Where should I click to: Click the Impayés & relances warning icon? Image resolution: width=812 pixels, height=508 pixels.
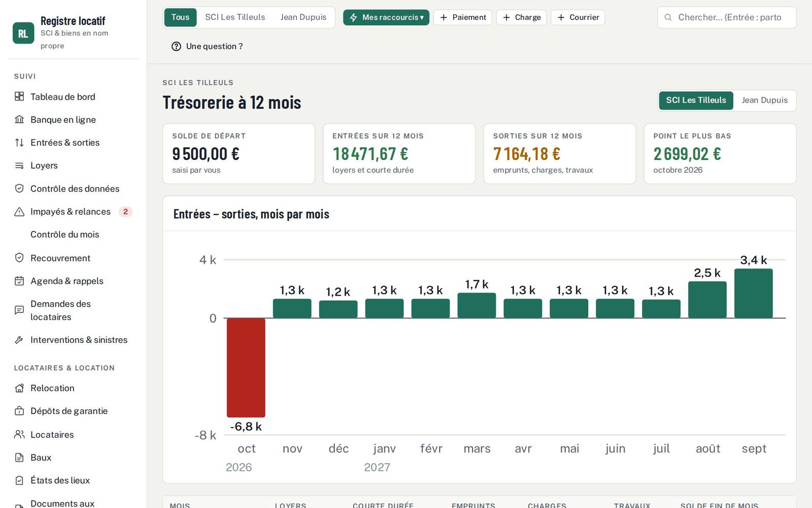(x=19, y=212)
